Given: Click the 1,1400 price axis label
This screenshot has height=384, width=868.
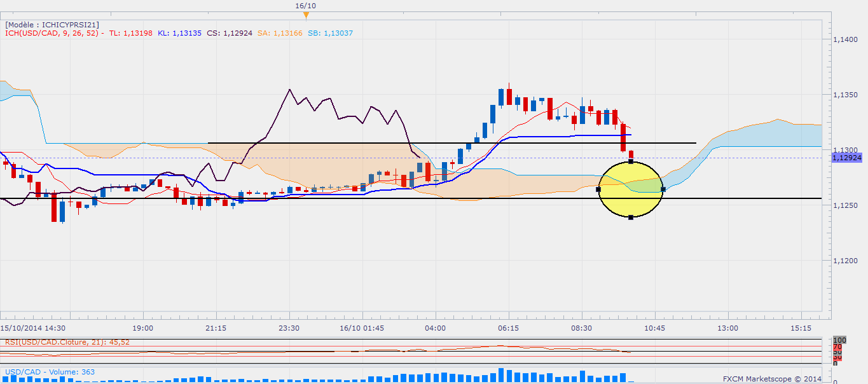Looking at the screenshot, I should [x=845, y=39].
